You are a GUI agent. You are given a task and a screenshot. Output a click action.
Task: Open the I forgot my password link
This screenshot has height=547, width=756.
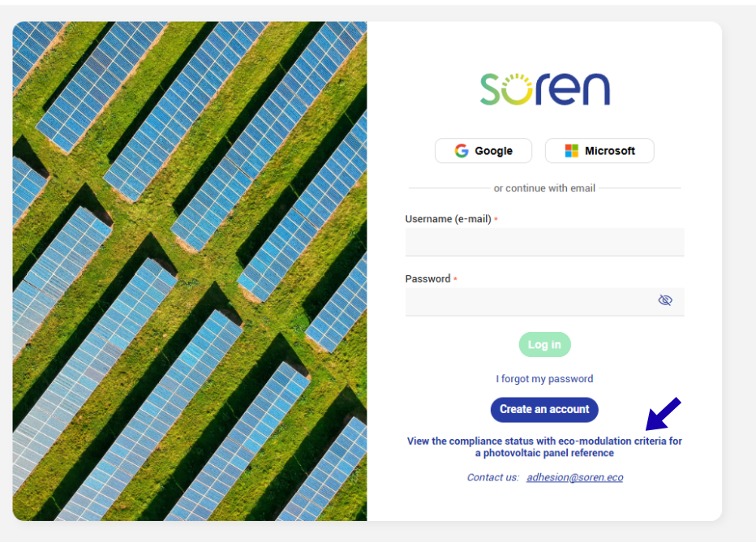coord(545,379)
